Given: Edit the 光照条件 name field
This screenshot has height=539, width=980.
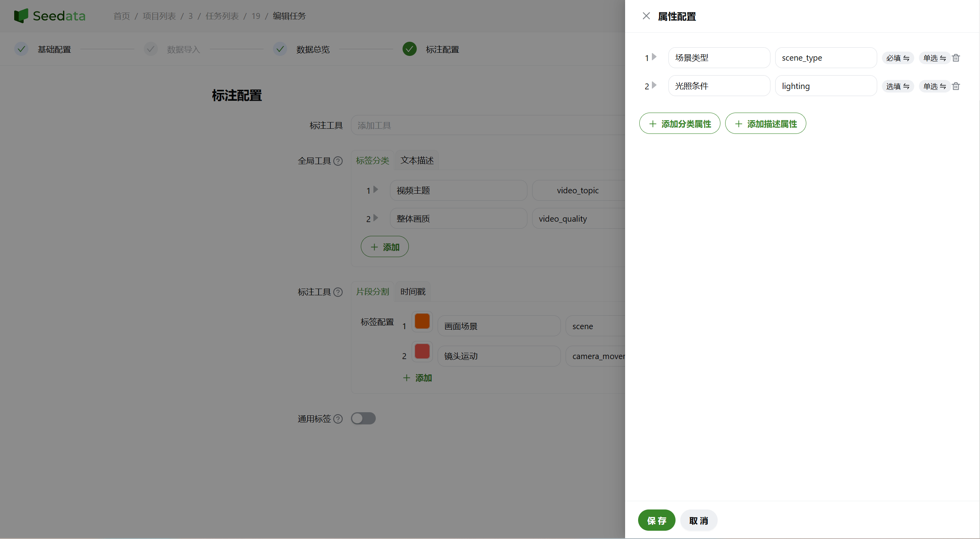Looking at the screenshot, I should pyautogui.click(x=719, y=86).
